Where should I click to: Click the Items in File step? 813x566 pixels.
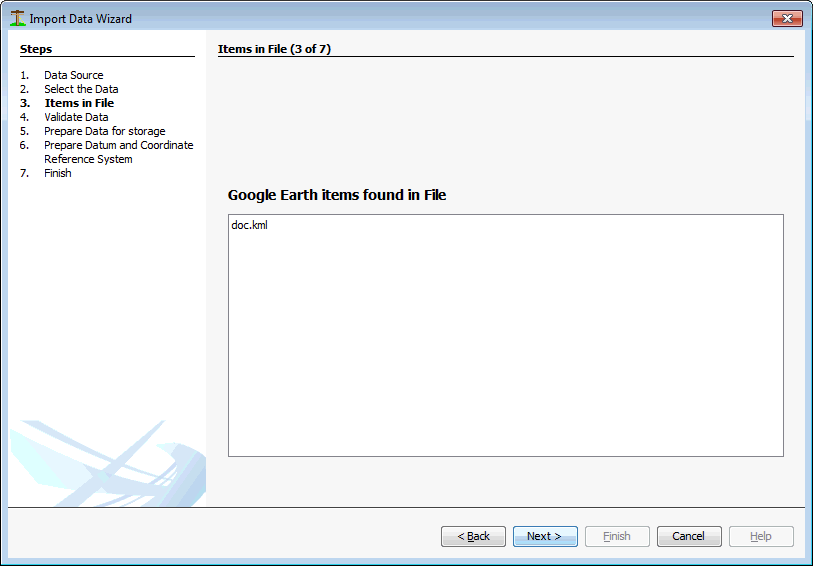79,103
